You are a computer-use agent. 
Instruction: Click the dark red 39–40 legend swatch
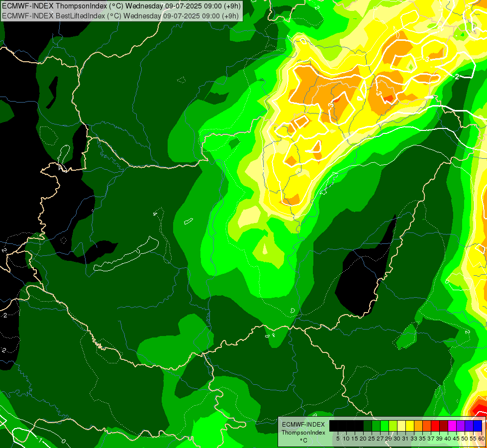point(444,426)
